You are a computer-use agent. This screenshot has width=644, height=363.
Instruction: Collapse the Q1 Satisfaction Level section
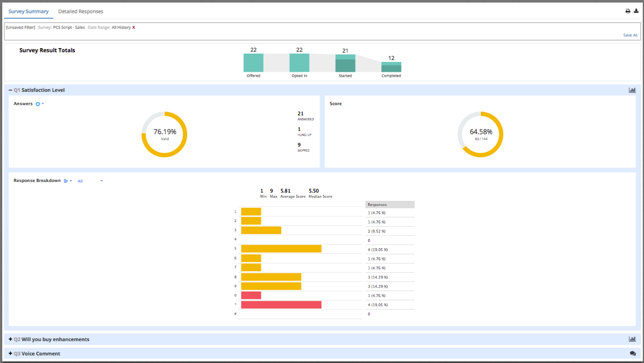pyautogui.click(x=10, y=90)
